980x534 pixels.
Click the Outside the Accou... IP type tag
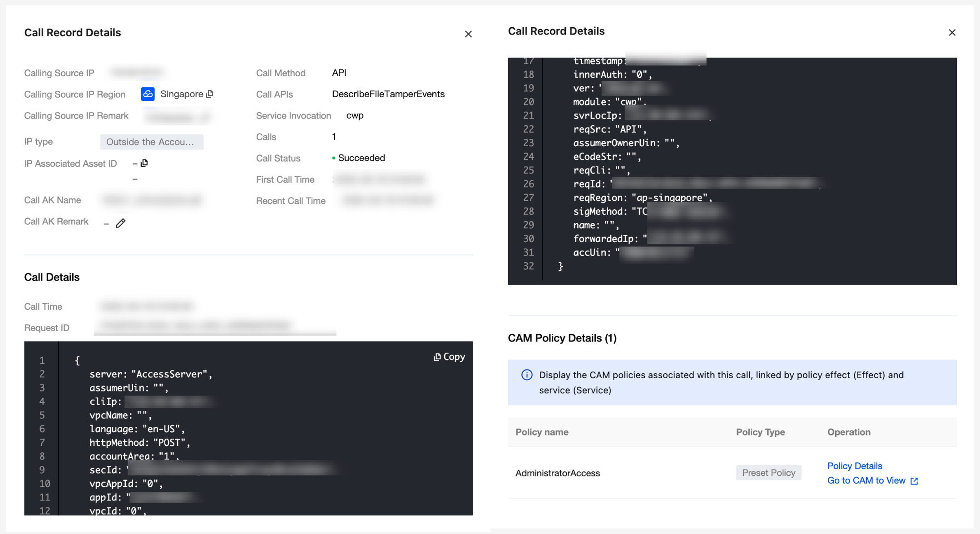tap(152, 142)
